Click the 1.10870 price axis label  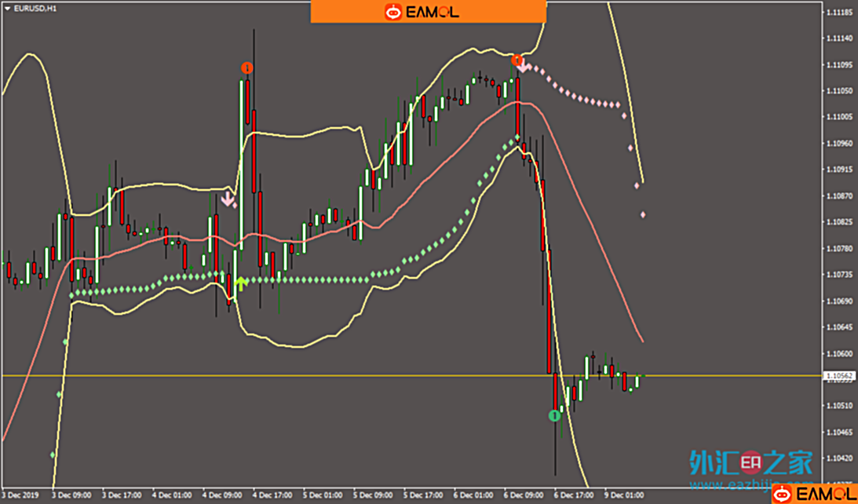[x=839, y=195]
